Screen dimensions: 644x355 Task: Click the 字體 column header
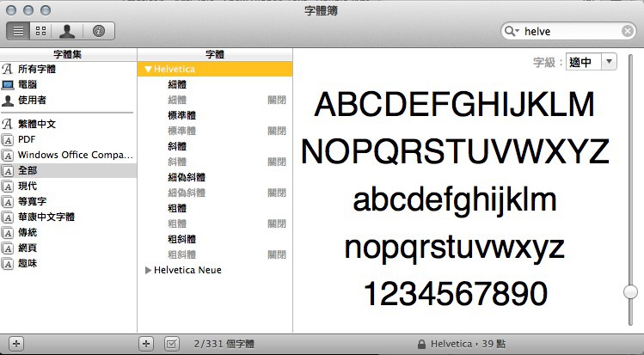pos(215,54)
